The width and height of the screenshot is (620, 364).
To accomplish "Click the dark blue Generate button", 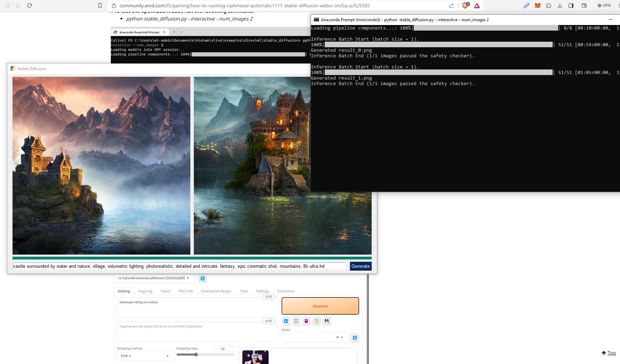I will coord(361,266).
